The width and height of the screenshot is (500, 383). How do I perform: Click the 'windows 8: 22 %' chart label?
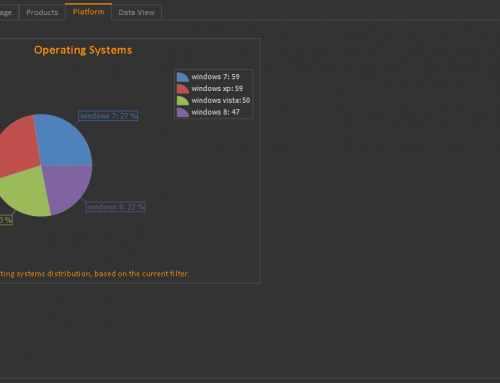[x=116, y=207]
